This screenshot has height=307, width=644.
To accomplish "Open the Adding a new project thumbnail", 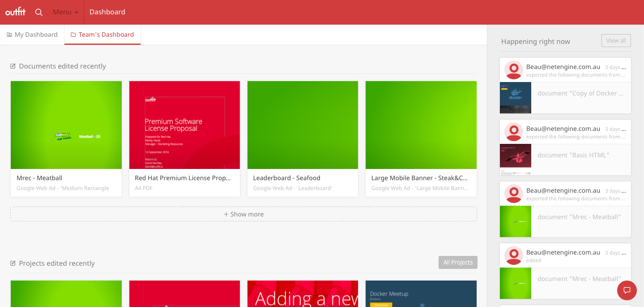I will (x=303, y=294).
